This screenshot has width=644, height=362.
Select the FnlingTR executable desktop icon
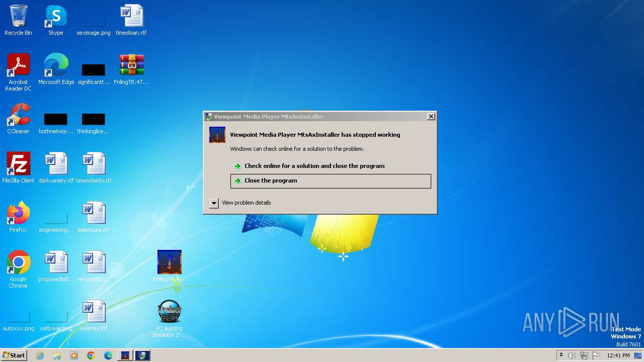tap(169, 266)
